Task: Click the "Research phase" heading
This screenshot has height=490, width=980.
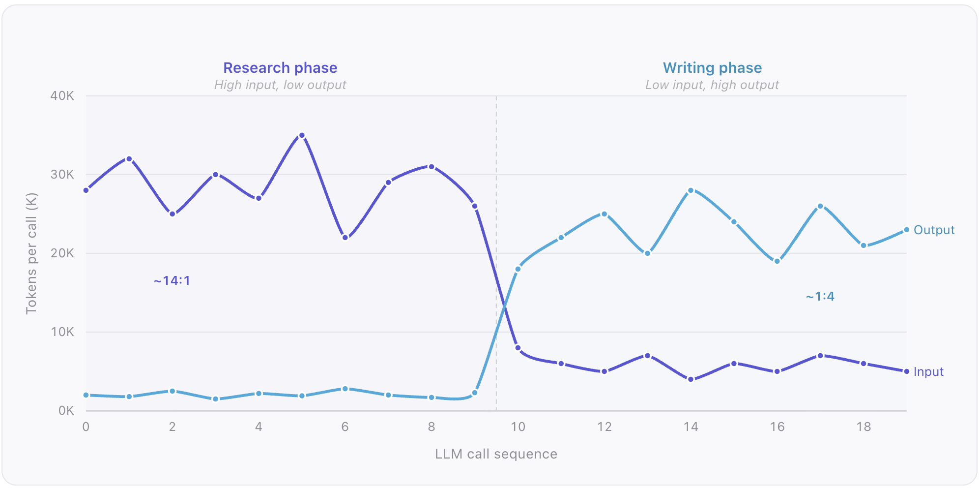Action: click(280, 68)
